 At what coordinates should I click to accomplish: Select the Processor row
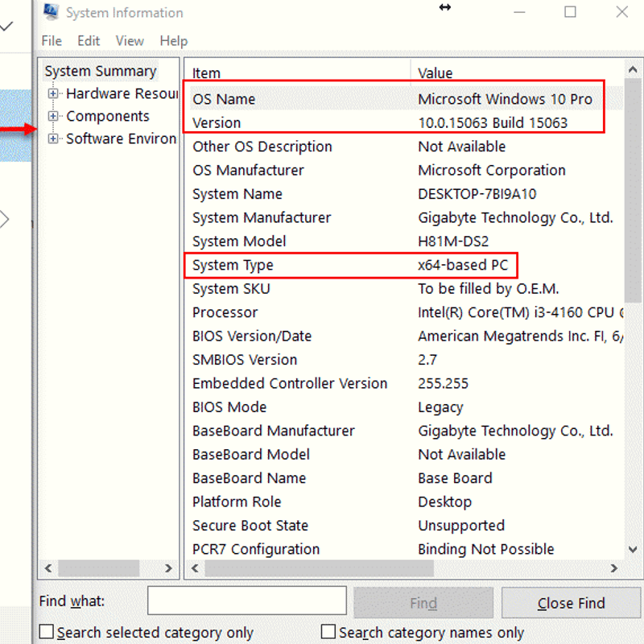(407, 312)
